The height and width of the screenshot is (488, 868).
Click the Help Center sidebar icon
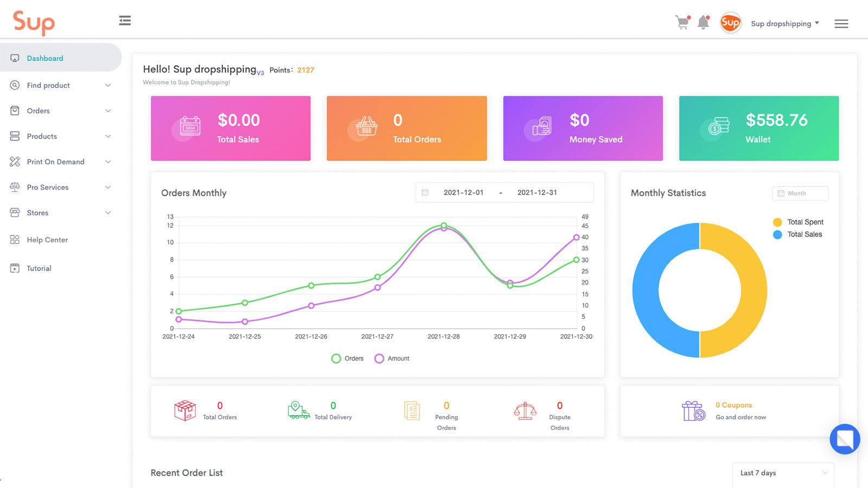tap(14, 240)
